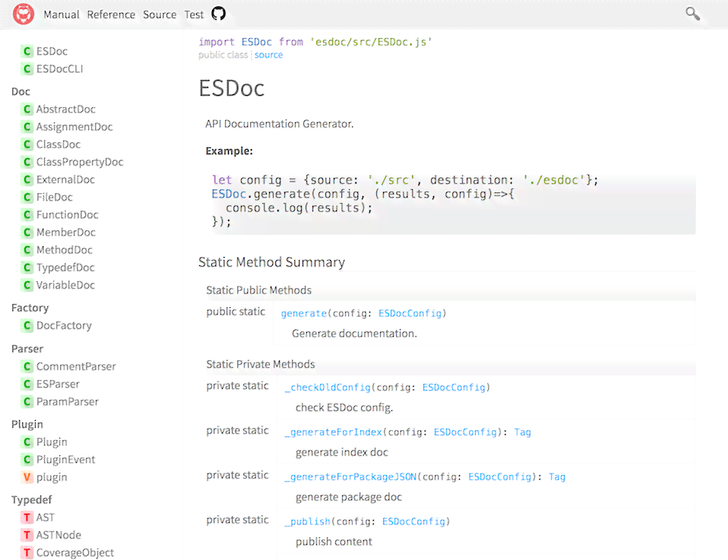Open the DocFactory sidebar link
The height and width of the screenshot is (560, 728).
(x=64, y=325)
